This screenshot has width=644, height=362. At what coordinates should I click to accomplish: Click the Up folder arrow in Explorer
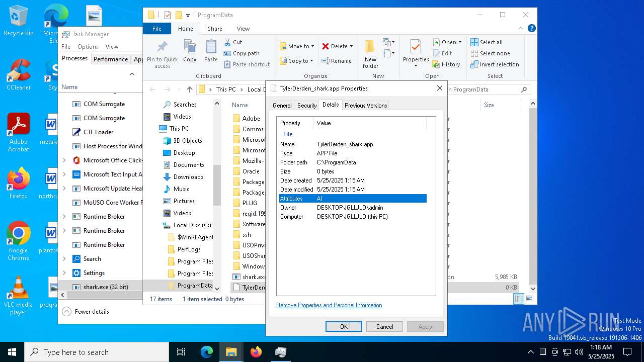tap(189, 89)
